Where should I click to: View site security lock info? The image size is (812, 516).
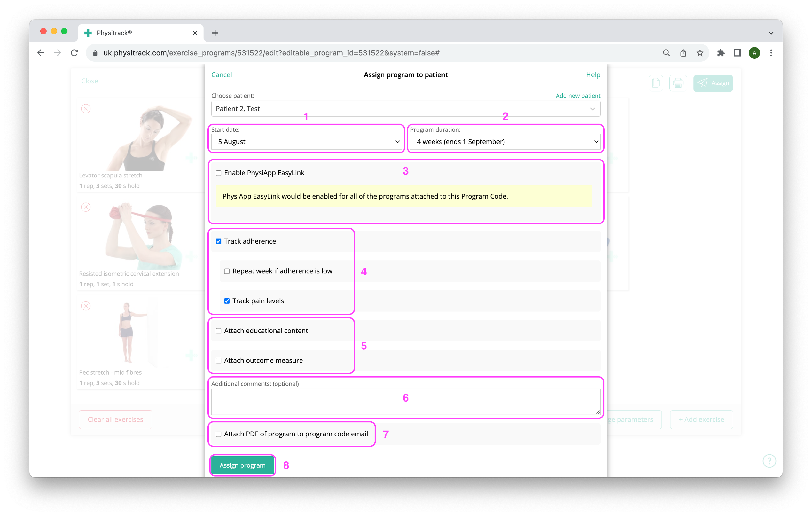(x=95, y=53)
